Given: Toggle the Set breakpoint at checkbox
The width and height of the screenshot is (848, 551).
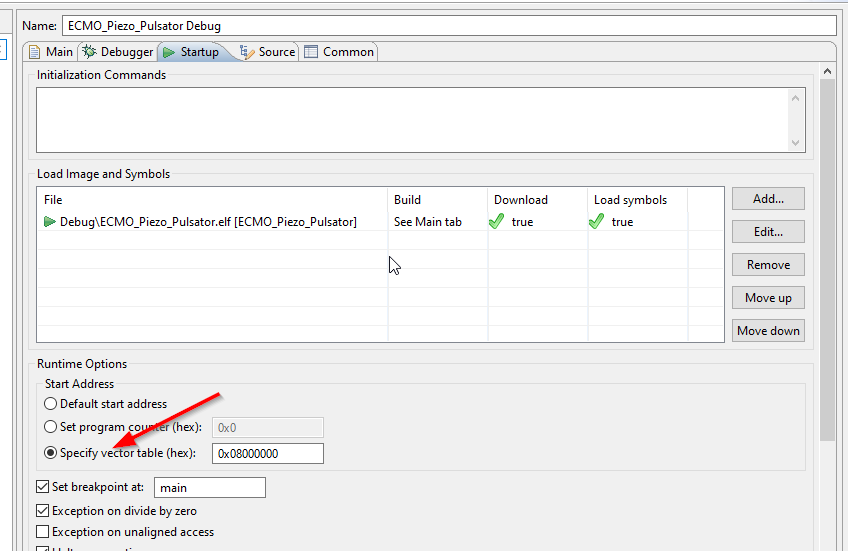Looking at the screenshot, I should click(x=43, y=487).
